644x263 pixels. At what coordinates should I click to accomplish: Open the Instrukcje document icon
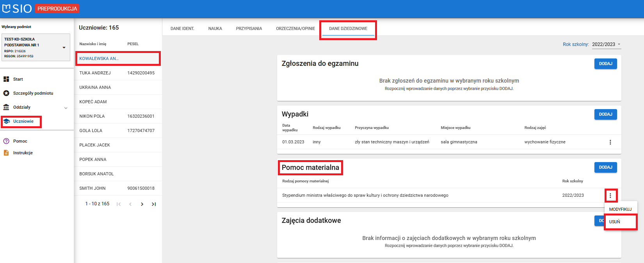tap(6, 153)
